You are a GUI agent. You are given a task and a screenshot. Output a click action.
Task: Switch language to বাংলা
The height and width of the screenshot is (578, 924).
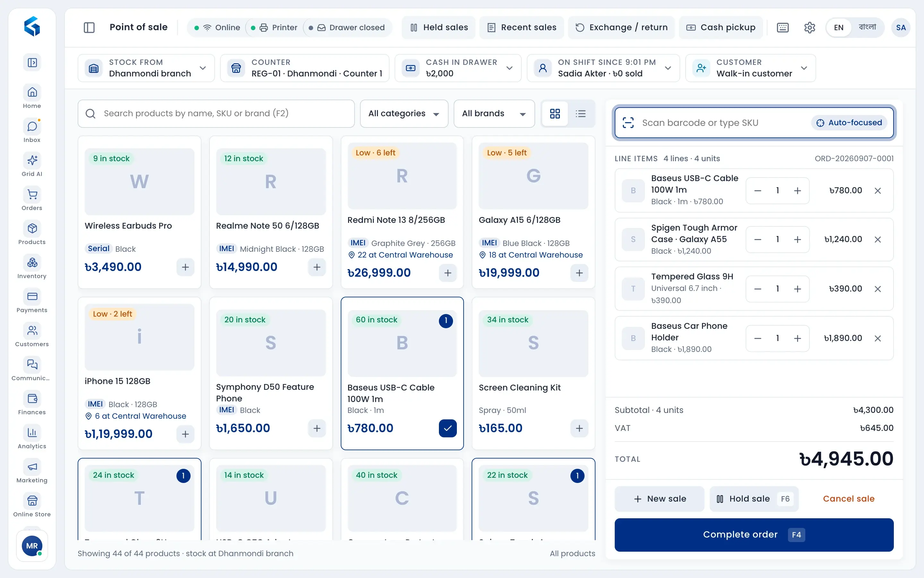pos(867,27)
